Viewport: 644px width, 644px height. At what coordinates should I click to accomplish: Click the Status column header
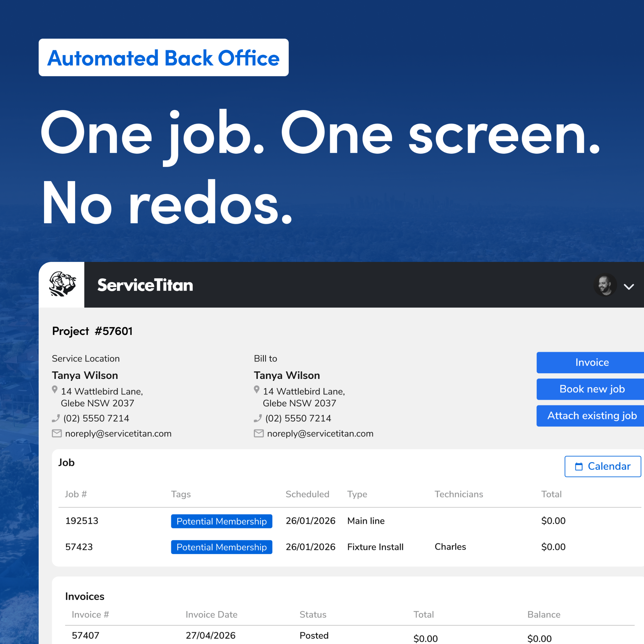[x=313, y=614]
